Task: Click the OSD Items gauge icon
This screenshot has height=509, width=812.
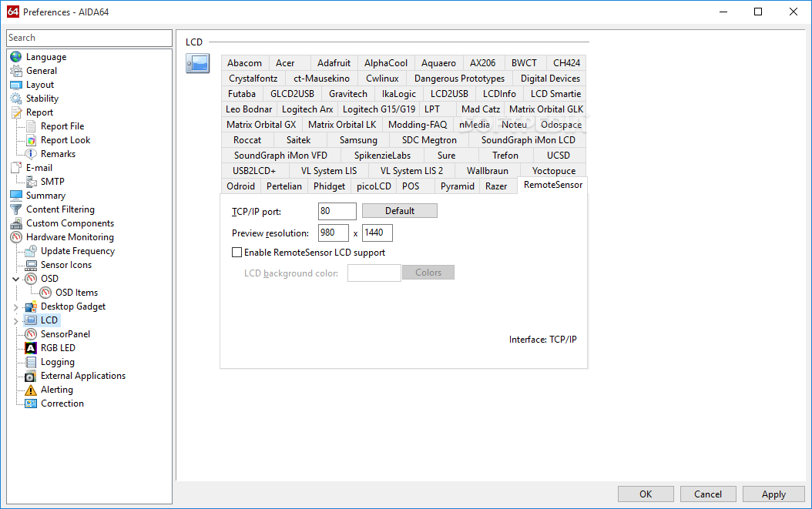Action: [45, 293]
